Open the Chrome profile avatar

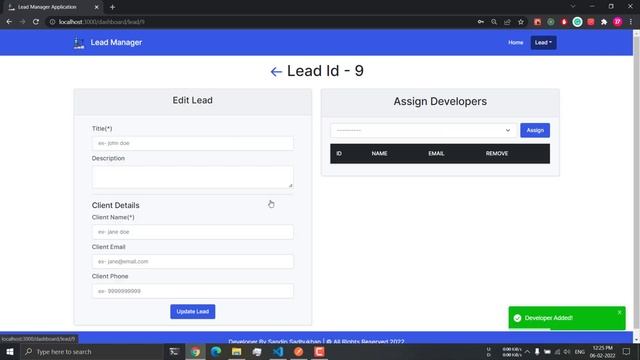(618, 22)
